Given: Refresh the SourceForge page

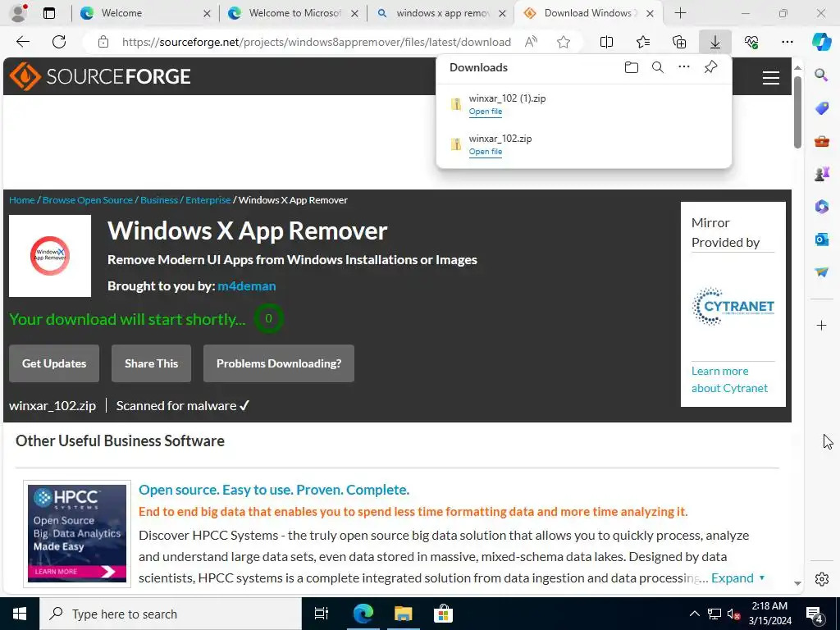Looking at the screenshot, I should click(59, 42).
